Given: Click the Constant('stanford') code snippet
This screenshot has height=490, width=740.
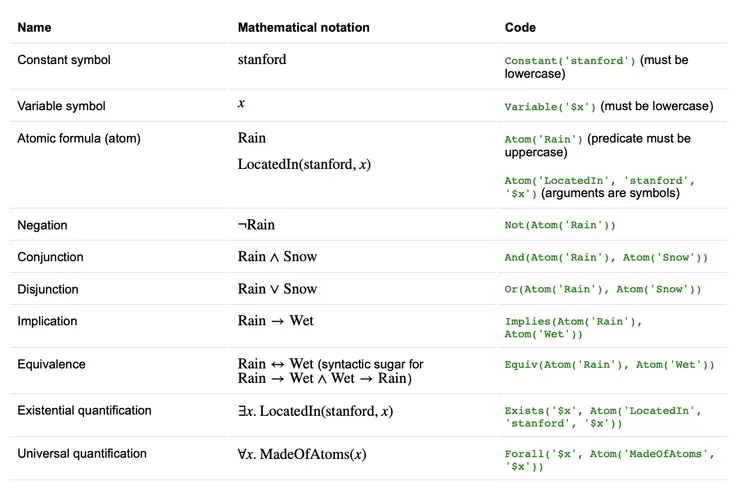Looking at the screenshot, I should tap(569, 61).
